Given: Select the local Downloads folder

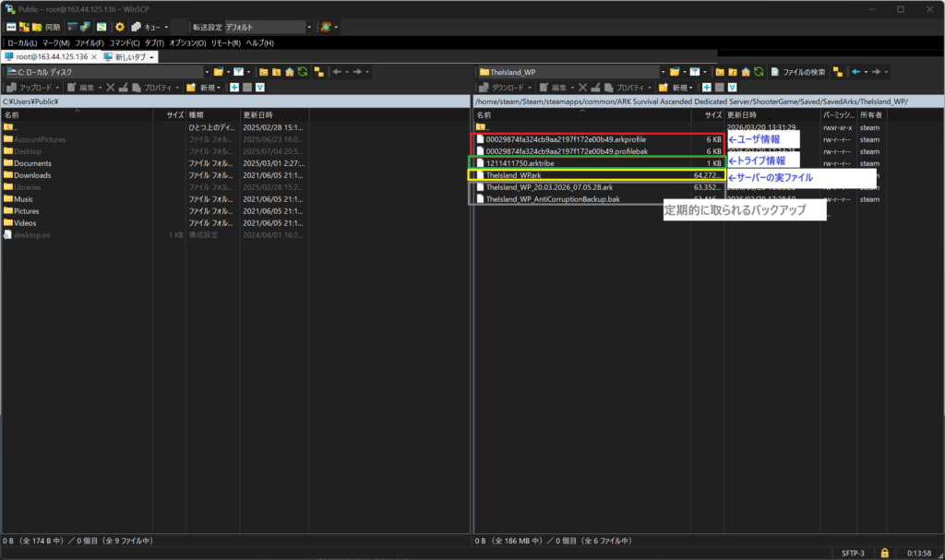Looking at the screenshot, I should tap(32, 174).
